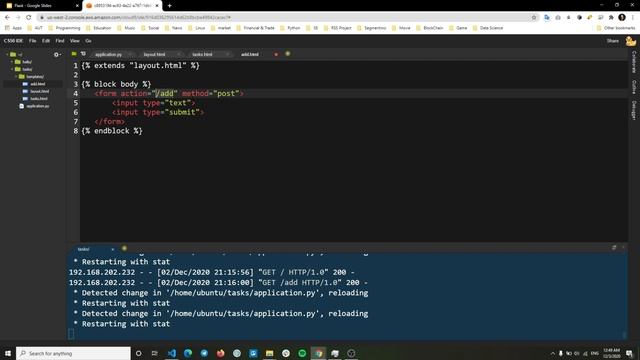Open tasks.html in the file tree

tap(38, 98)
